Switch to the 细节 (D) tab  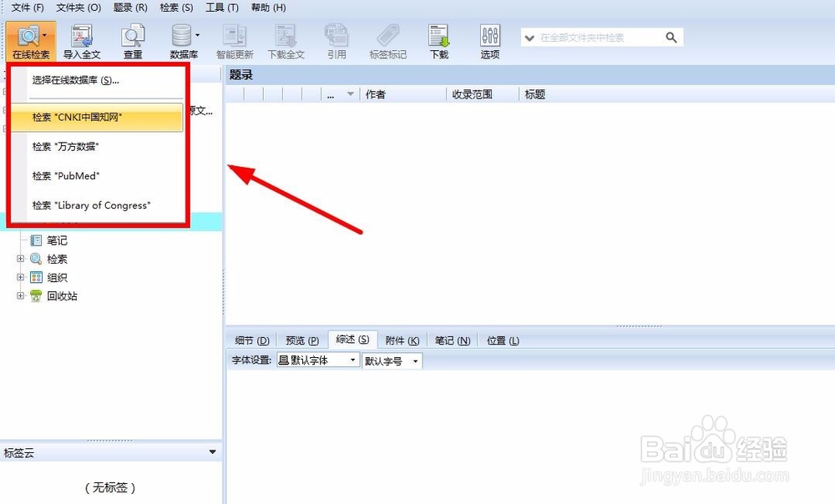point(252,340)
